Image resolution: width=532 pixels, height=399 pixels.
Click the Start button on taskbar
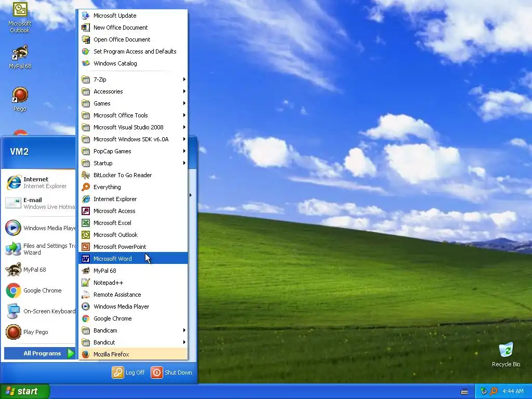pos(25,391)
